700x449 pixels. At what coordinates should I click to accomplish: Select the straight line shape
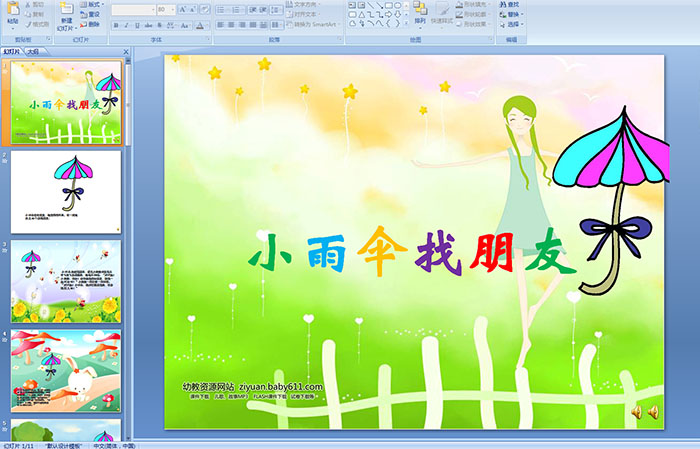(371, 5)
